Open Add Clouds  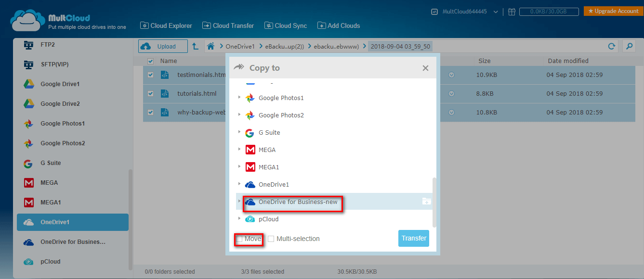point(339,25)
